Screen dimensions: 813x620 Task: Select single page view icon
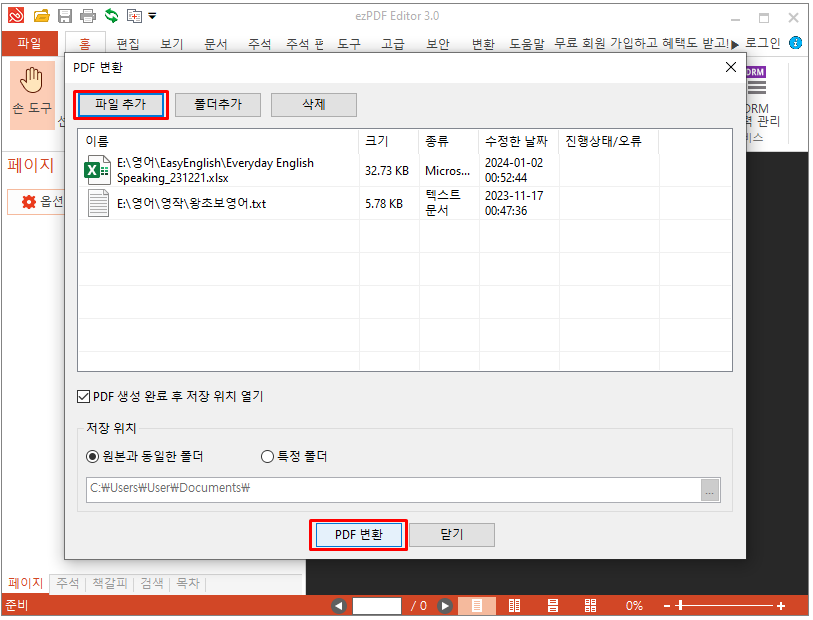tap(476, 605)
